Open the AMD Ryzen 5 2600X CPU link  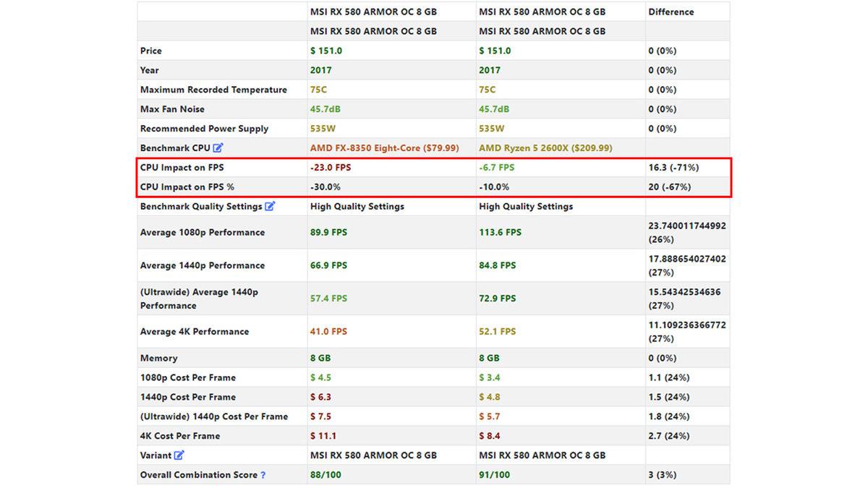pyautogui.click(x=545, y=147)
